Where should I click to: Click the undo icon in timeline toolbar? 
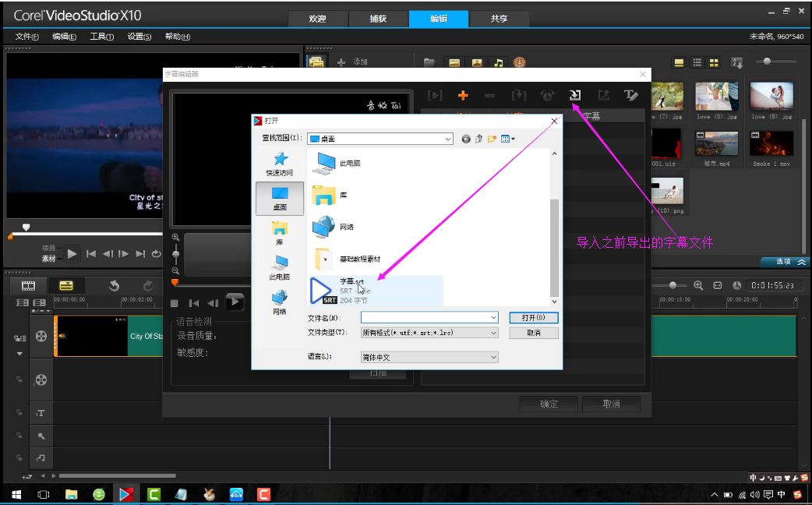click(x=115, y=285)
